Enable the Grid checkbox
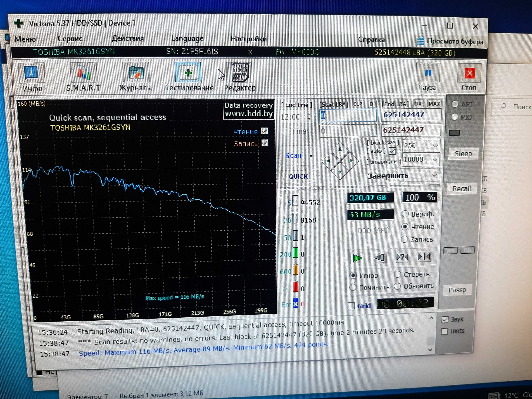The height and width of the screenshot is (399, 532). click(x=351, y=306)
